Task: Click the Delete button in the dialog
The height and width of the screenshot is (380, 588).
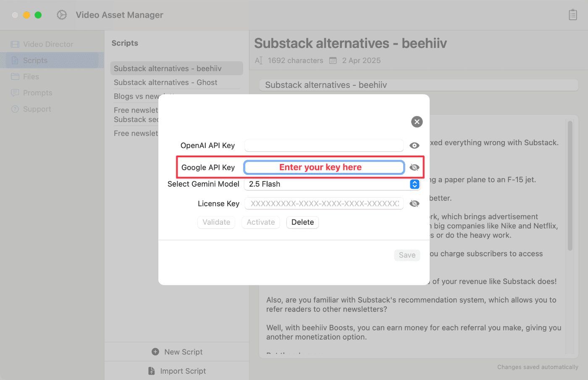Action: (302, 222)
